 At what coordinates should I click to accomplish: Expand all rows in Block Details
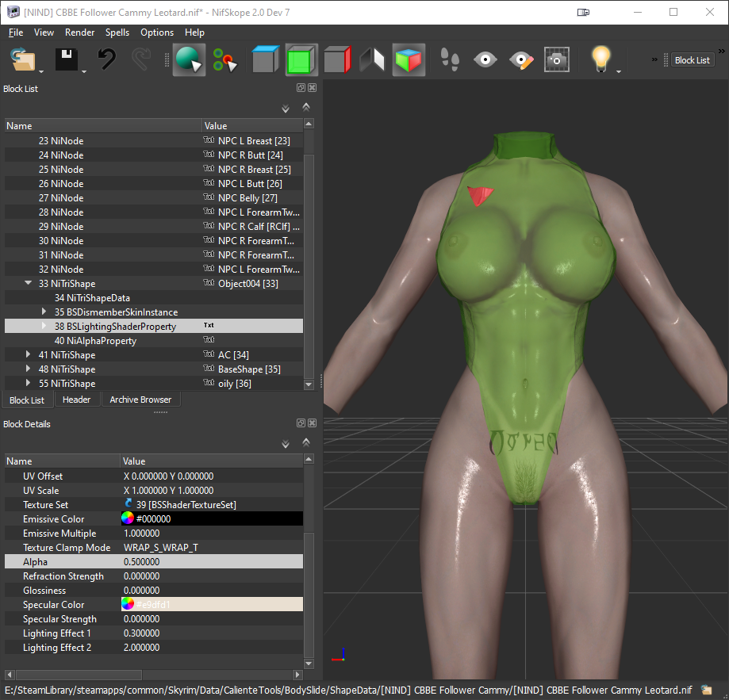pyautogui.click(x=286, y=444)
